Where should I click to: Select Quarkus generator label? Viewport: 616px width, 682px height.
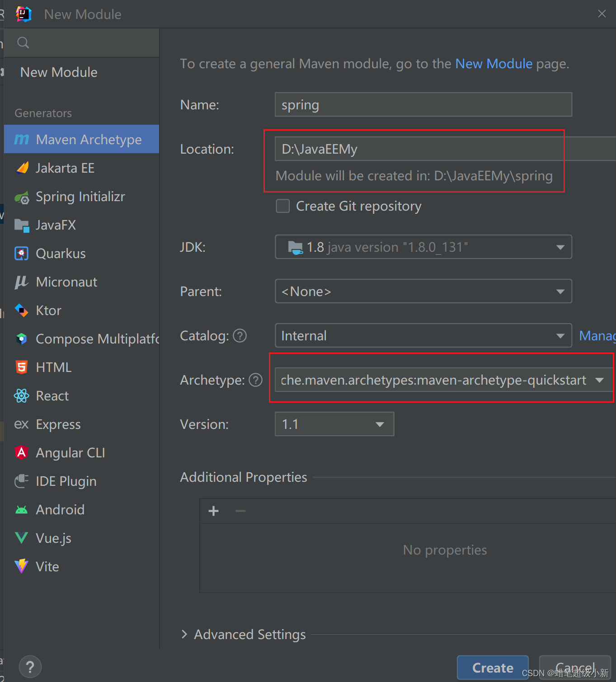pyautogui.click(x=61, y=254)
